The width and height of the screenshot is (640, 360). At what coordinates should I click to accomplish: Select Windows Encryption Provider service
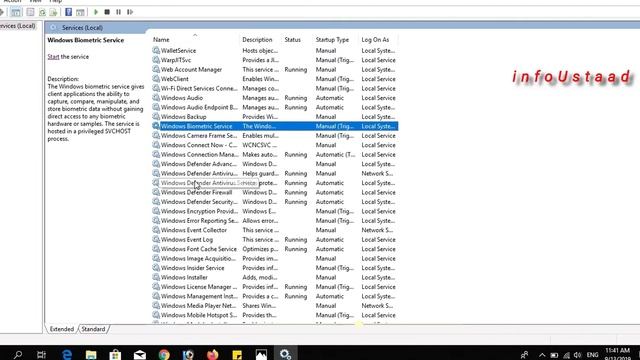[275, 211]
